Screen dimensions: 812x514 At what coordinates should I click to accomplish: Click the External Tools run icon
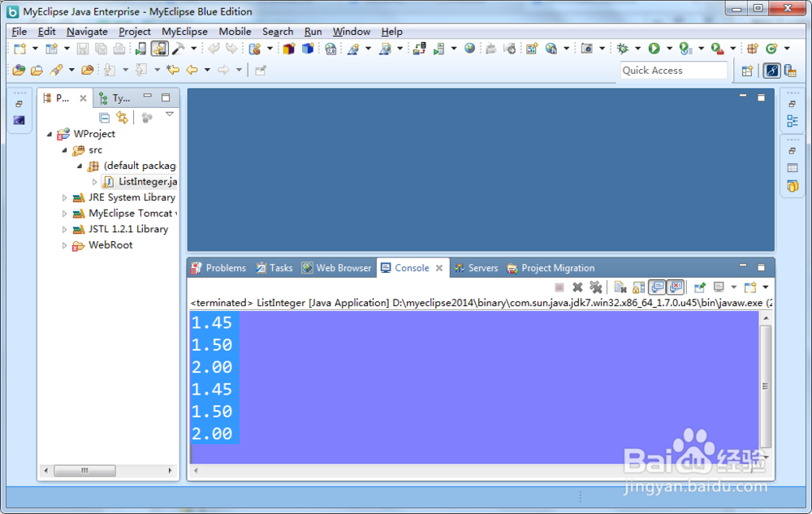717,49
